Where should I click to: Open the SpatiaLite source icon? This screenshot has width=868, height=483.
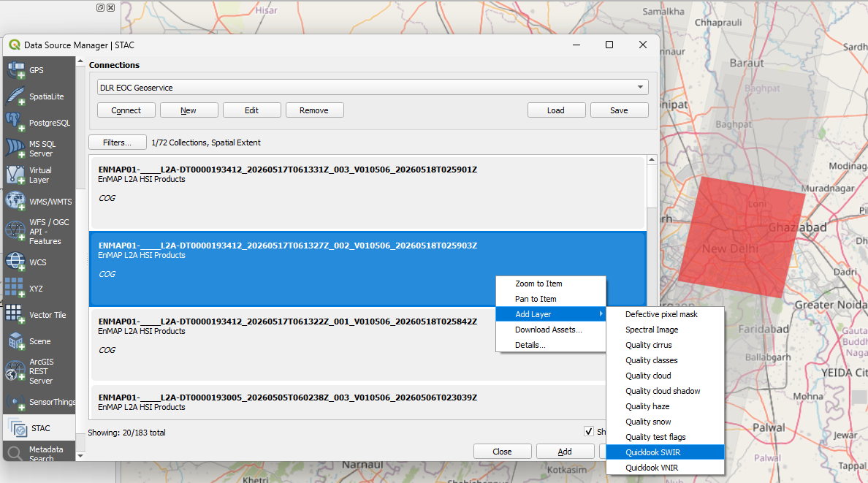click(x=15, y=96)
